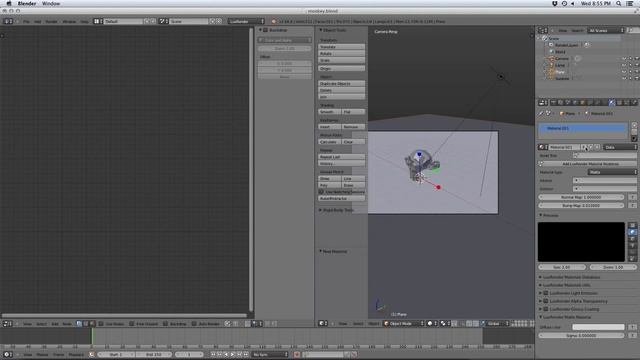
Task: Jump to the timeline start frame
Action: tap(213, 354)
